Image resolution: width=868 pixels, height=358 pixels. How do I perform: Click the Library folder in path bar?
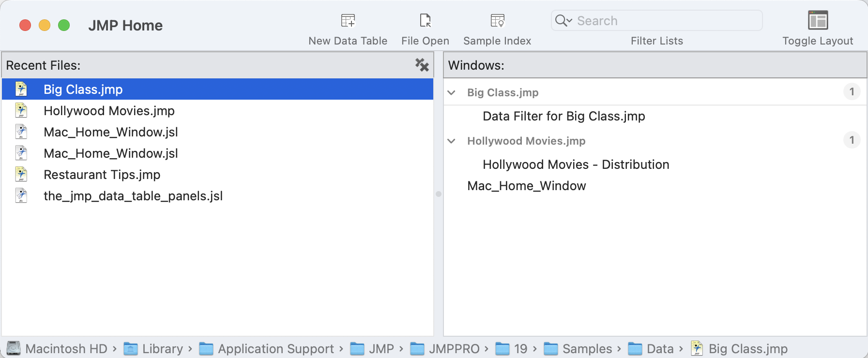pos(153,348)
